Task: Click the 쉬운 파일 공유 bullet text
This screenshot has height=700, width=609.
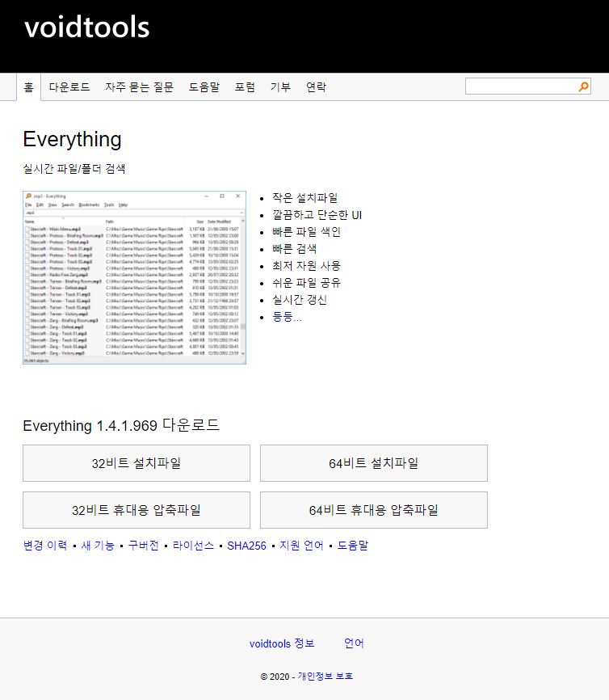Action: (306, 283)
